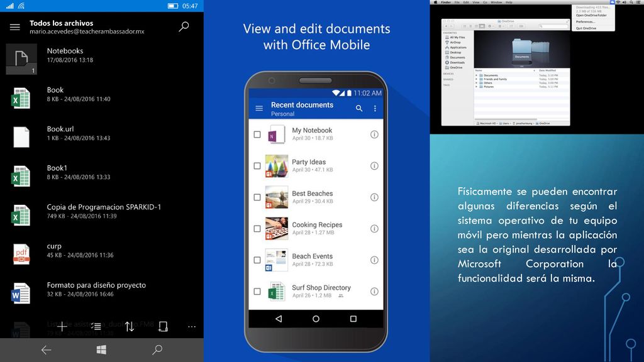Tap the Windows phone back arrow
This screenshot has height=362, width=644.
(x=46, y=349)
